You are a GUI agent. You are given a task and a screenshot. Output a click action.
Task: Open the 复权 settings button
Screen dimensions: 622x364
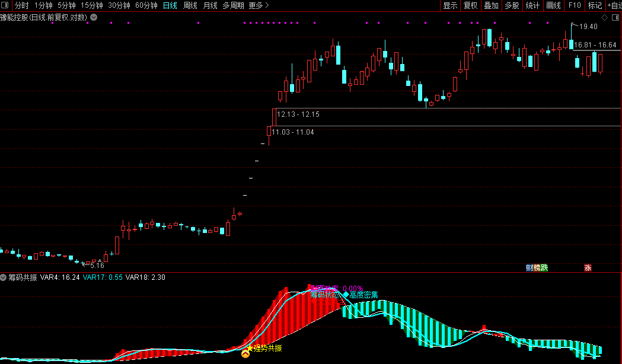tap(470, 5)
